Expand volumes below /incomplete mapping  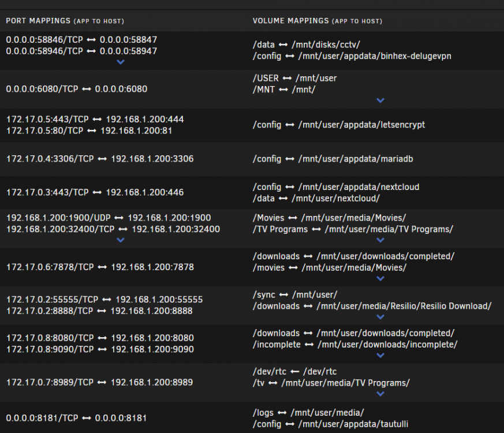[x=380, y=355]
